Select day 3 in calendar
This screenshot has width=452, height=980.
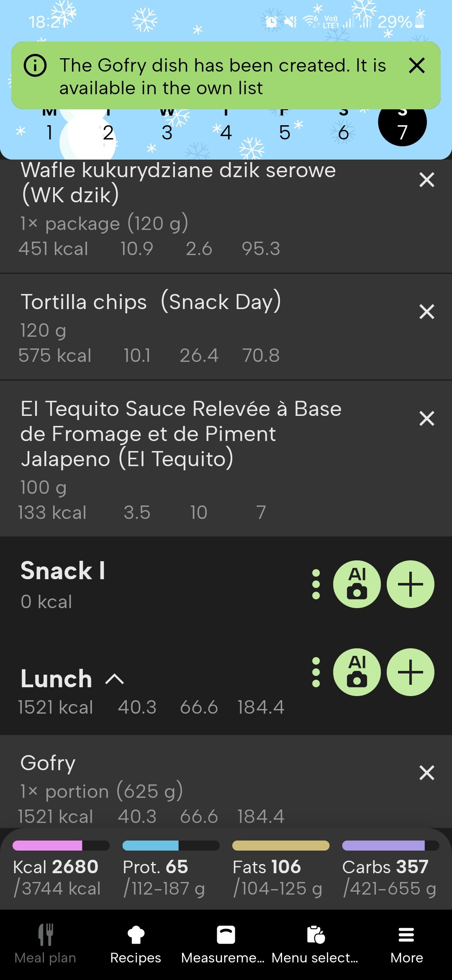(167, 132)
